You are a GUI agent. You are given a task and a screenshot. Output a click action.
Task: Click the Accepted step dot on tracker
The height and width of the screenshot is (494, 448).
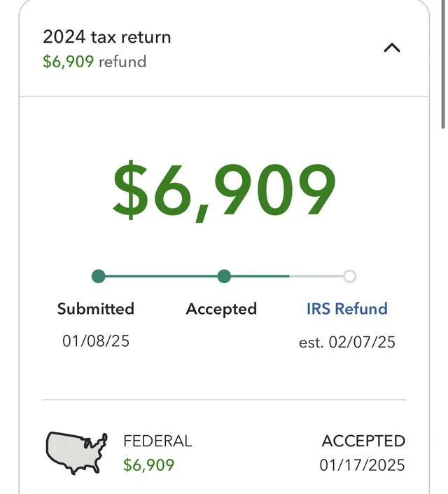[224, 276]
